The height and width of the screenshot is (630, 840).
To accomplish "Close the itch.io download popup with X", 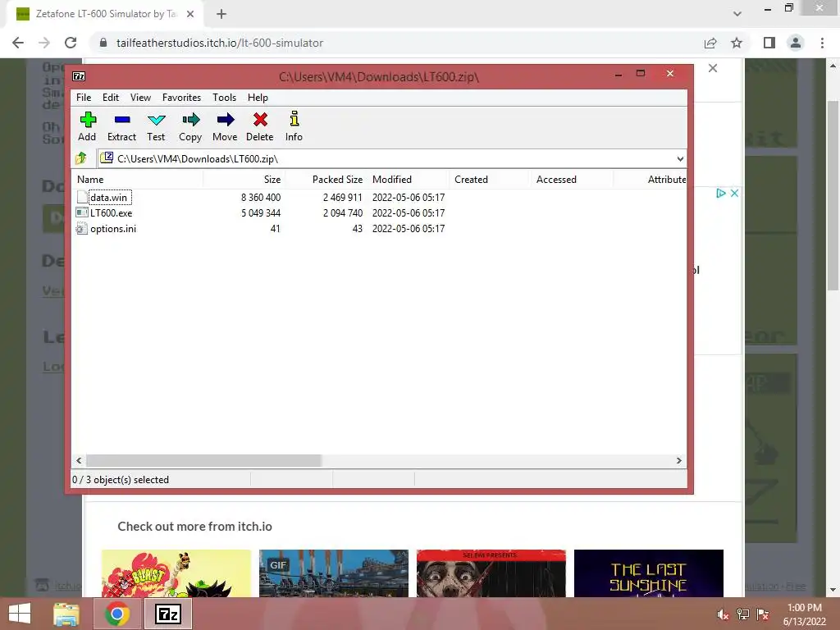I will (x=713, y=68).
